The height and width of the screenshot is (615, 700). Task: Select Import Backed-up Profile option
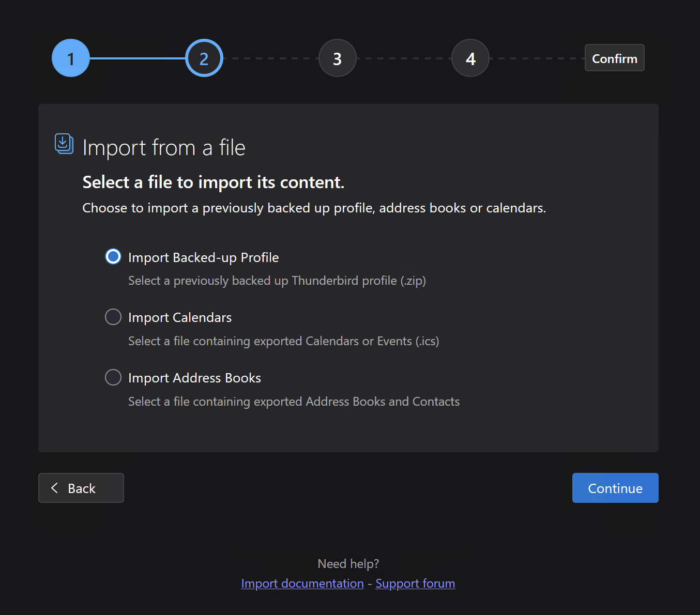pos(113,256)
